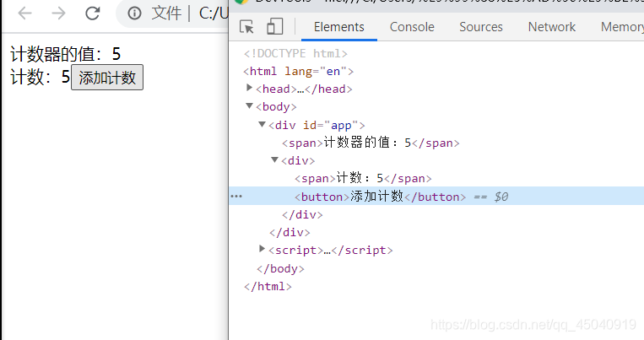Viewport: 644px width, 340px height.
Task: Select the span 计数器的值：5 node
Action: 371,143
